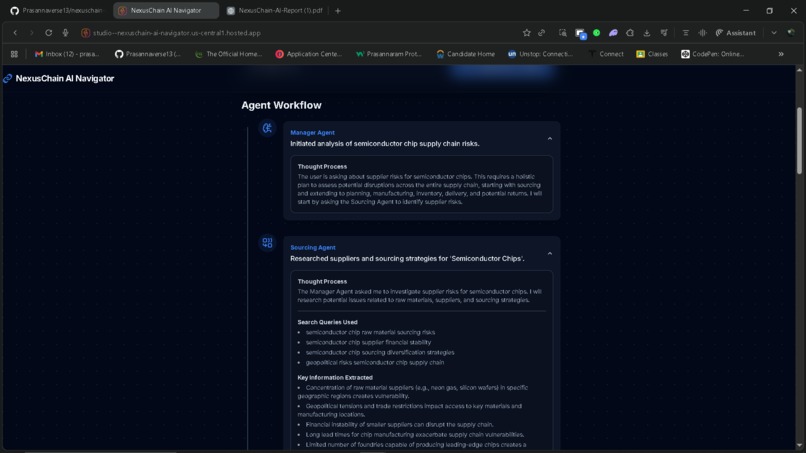Open the page search magnifier icon

563,33
